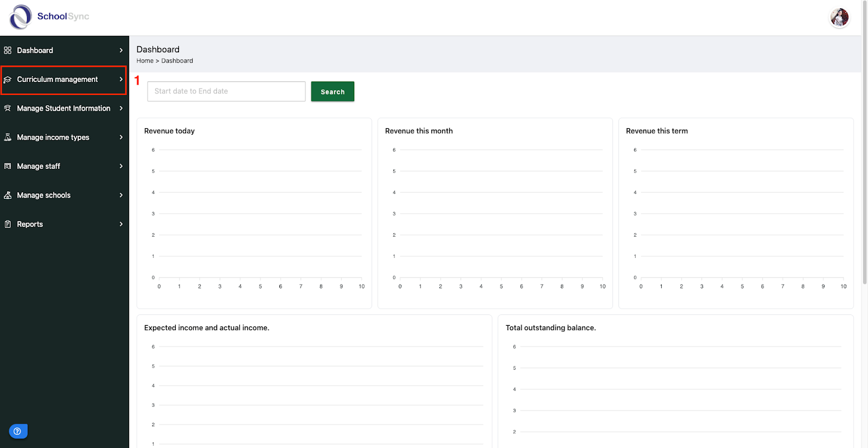Open Manage income types menu
Viewport: 868px width, 448px height.
coord(64,137)
